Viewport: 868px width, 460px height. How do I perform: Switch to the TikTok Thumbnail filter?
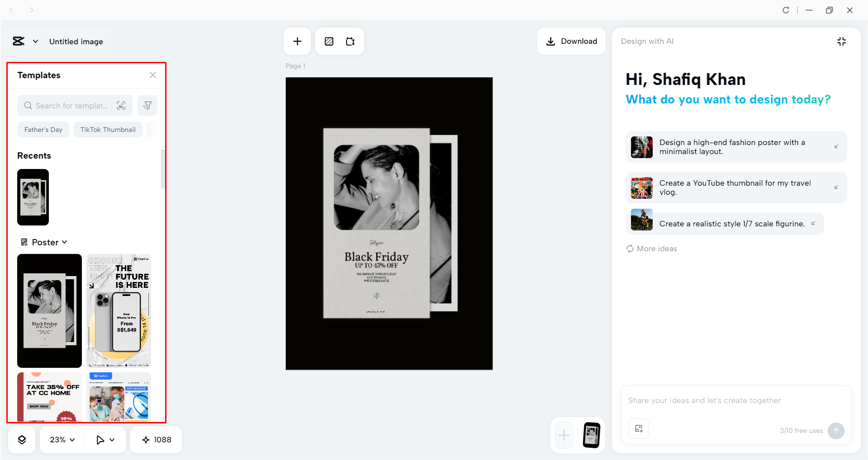[x=108, y=129]
